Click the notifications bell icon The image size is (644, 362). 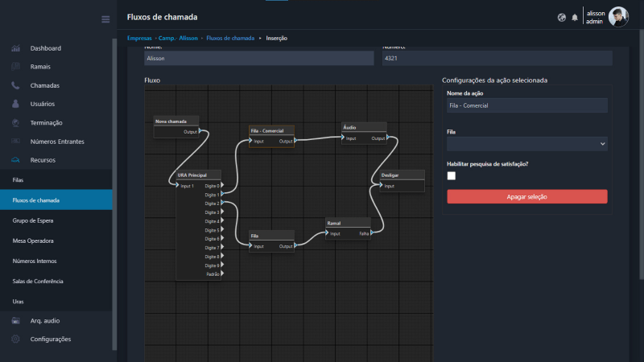(575, 18)
